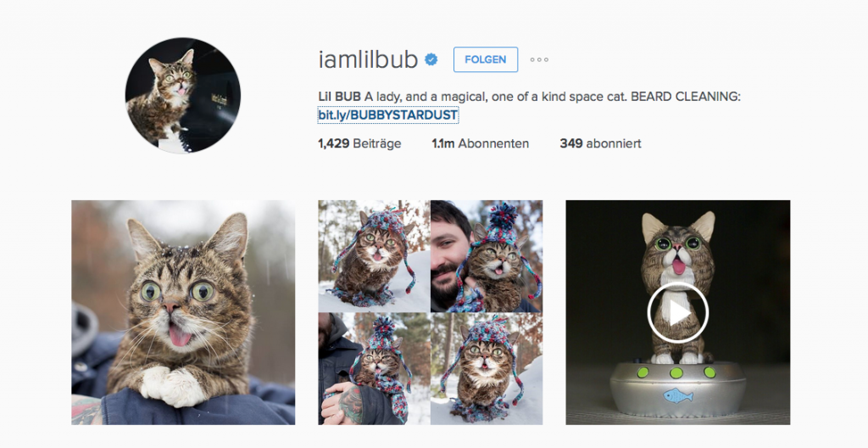Open the 1.1m Abonnenten followers list
Image resolution: width=868 pixels, height=448 pixels.
480,143
